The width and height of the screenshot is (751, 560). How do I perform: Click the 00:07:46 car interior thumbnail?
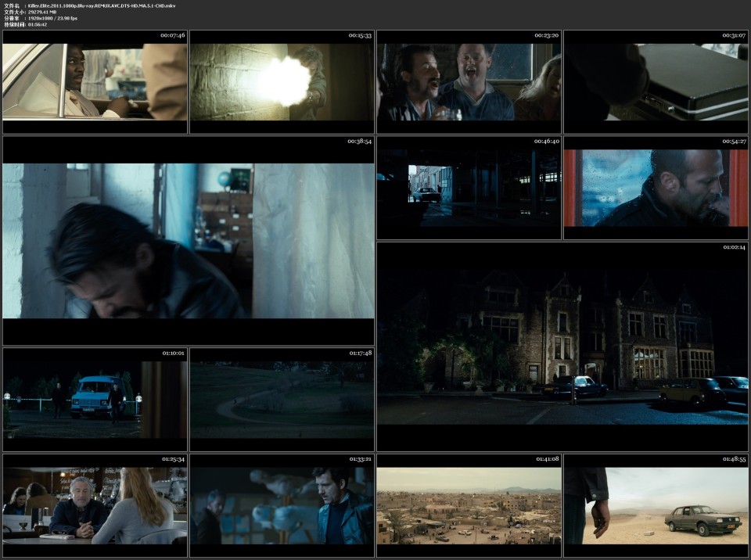[94, 82]
